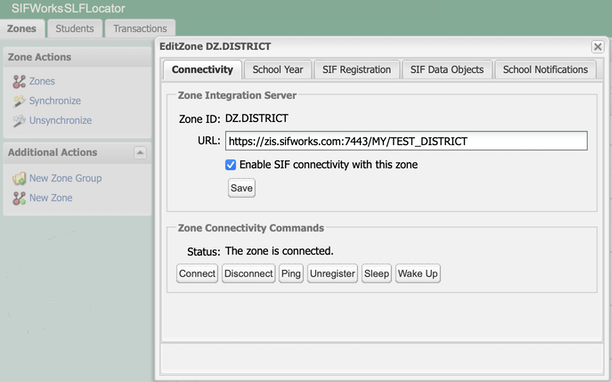The width and height of the screenshot is (612, 382).
Task: Ping the zone server
Action: click(x=291, y=274)
